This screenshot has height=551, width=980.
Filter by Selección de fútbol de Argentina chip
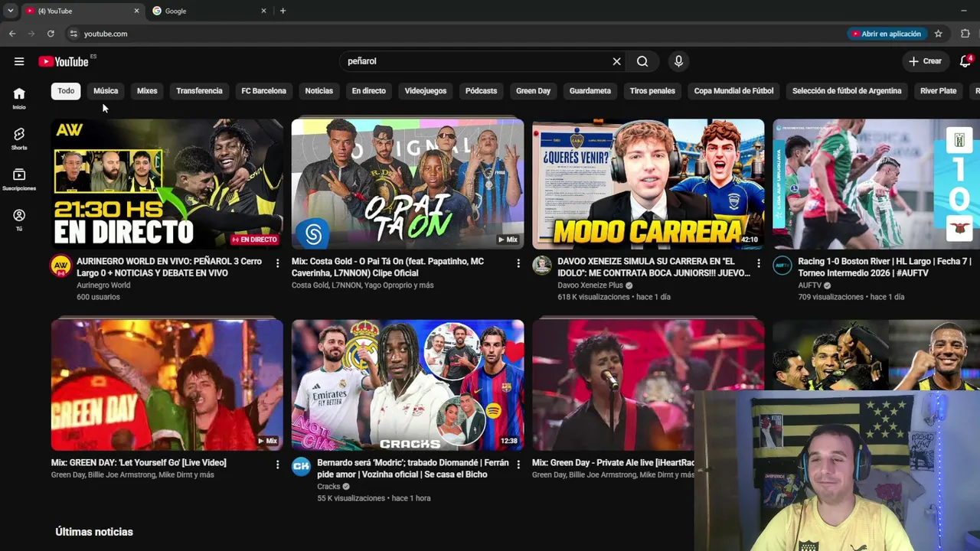[847, 91]
